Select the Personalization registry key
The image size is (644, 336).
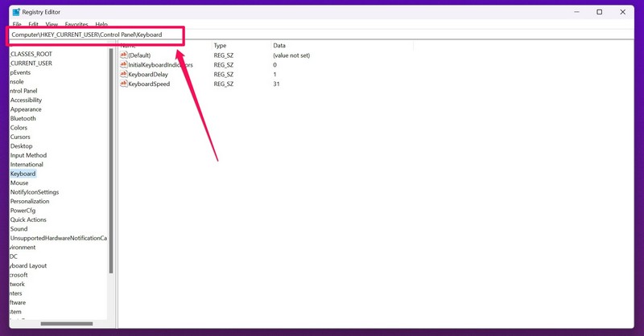pyautogui.click(x=30, y=202)
